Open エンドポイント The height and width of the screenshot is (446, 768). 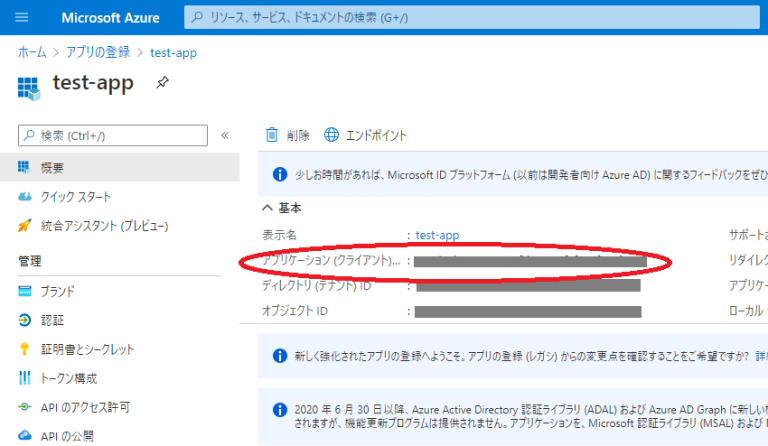point(376,136)
